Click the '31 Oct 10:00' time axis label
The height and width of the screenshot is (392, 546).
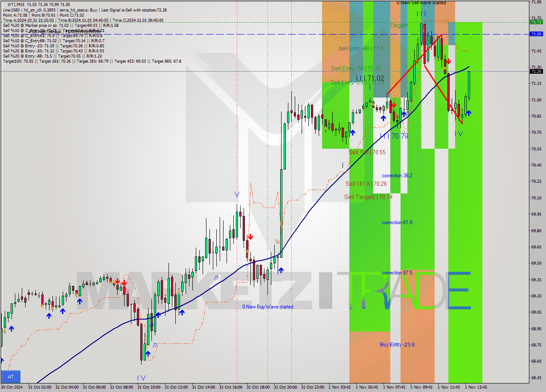(x=148, y=387)
